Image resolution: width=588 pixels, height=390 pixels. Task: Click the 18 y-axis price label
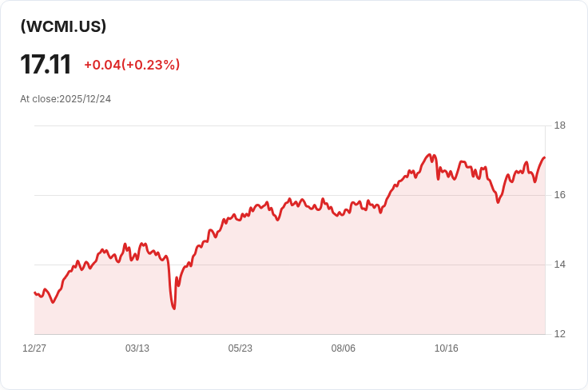560,125
